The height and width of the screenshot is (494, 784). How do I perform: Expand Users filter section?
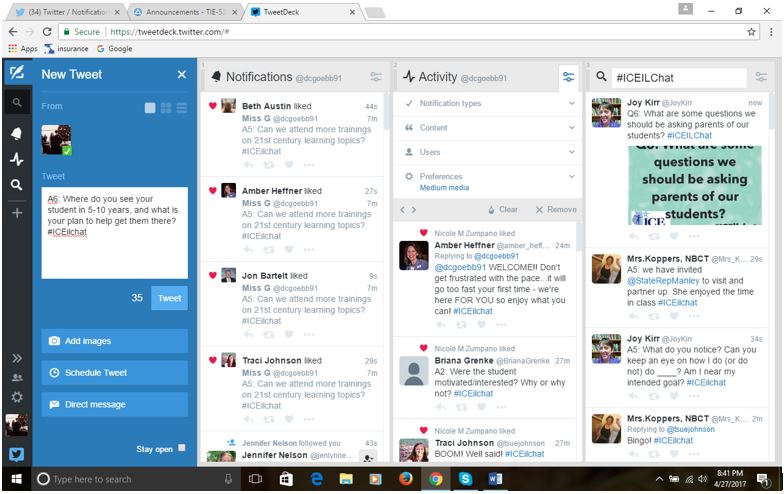click(x=488, y=152)
